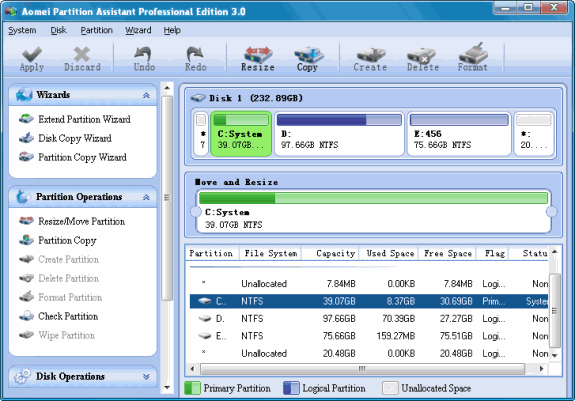Image resolution: width=575 pixels, height=401 pixels.
Task: Select the 20.48GB Unallocated row
Action: (x=369, y=353)
